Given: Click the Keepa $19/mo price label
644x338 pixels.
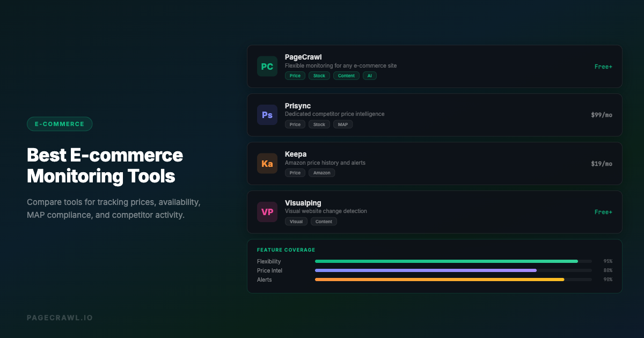Looking at the screenshot, I should click(x=601, y=164).
